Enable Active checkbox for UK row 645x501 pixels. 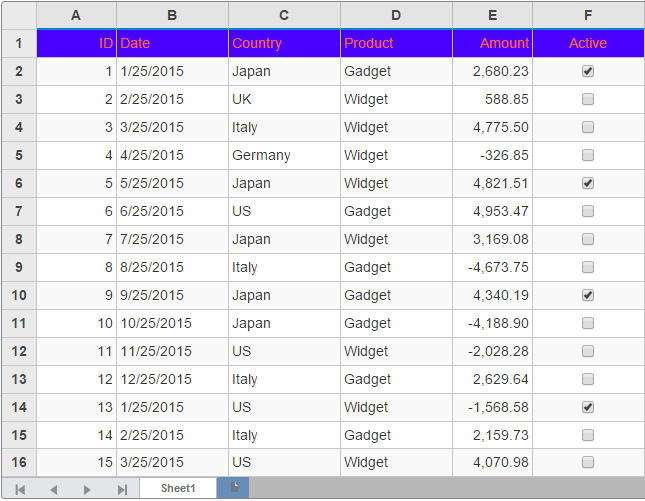coord(588,100)
